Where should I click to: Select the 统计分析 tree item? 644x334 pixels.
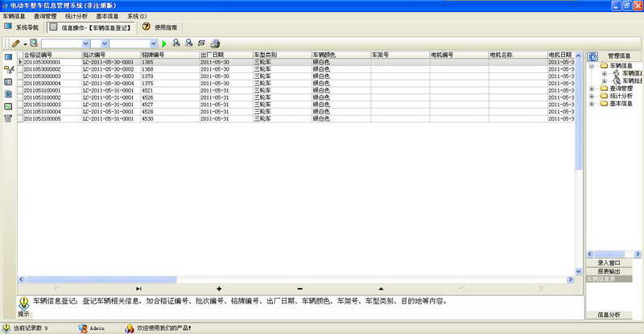point(621,96)
